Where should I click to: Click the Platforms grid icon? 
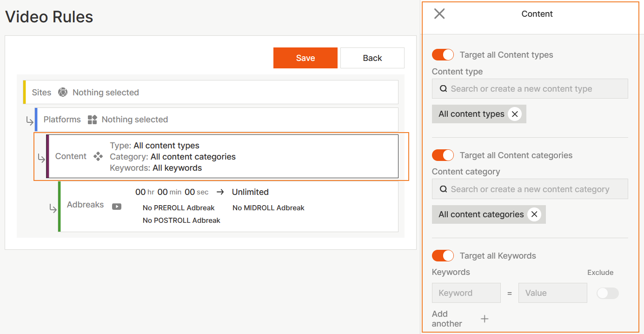(x=92, y=120)
